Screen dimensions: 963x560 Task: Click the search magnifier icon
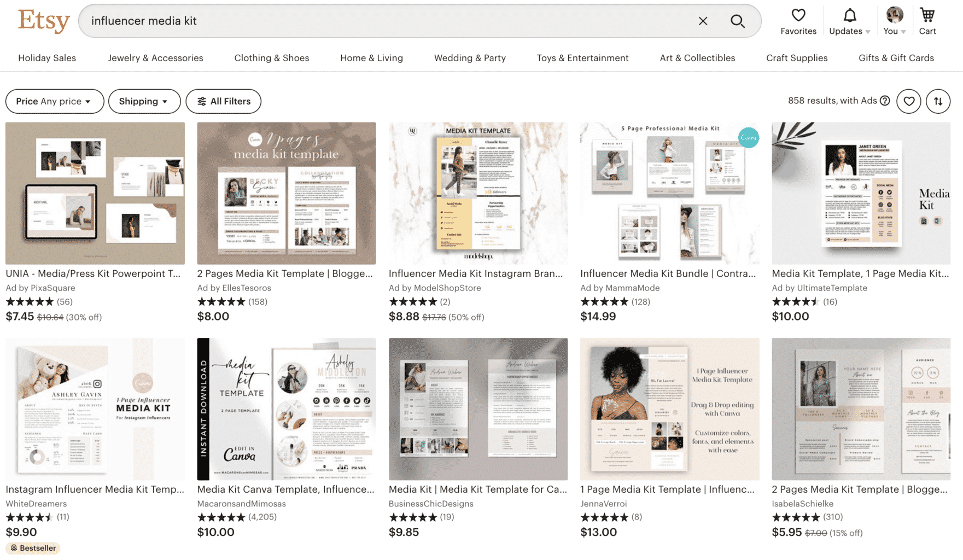737,21
